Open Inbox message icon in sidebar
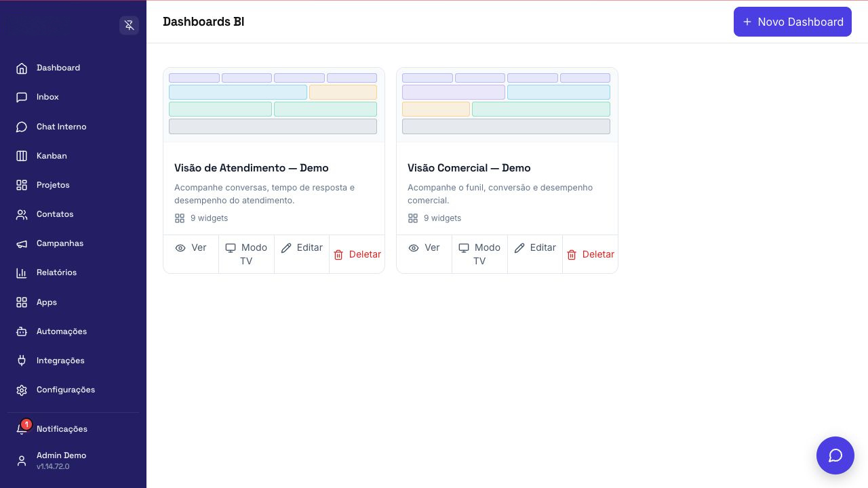Viewport: 868px width, 488px height. (x=22, y=97)
